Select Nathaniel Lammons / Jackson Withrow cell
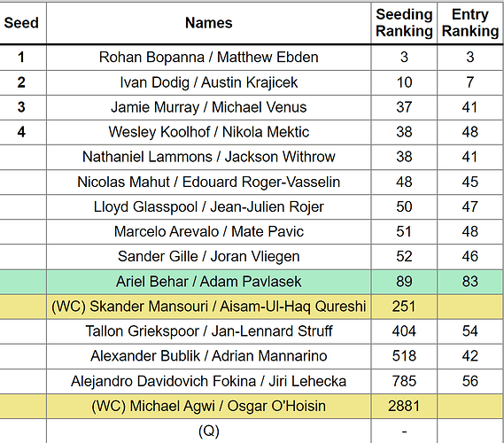The image size is (504, 443). pyautogui.click(x=209, y=157)
